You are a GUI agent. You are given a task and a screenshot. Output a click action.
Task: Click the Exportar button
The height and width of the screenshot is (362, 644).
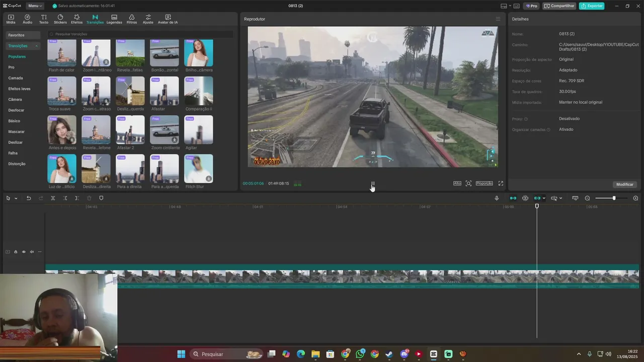click(x=592, y=6)
